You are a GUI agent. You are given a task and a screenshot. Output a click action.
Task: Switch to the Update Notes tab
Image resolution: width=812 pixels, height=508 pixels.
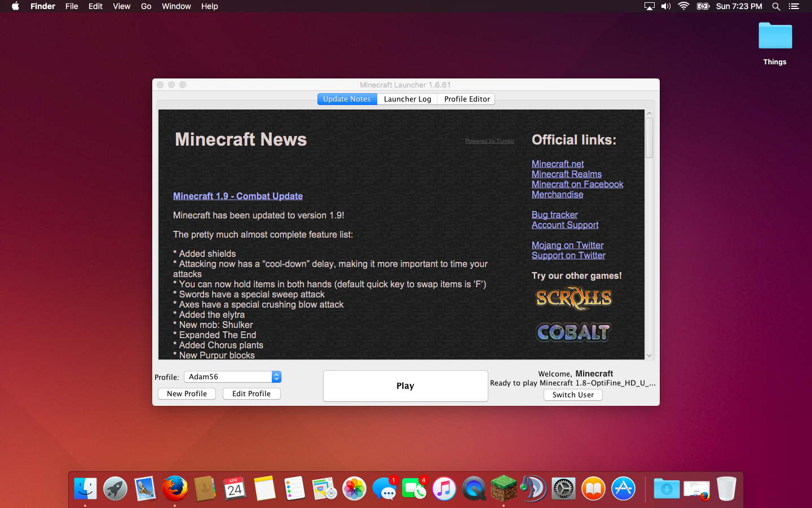[347, 99]
